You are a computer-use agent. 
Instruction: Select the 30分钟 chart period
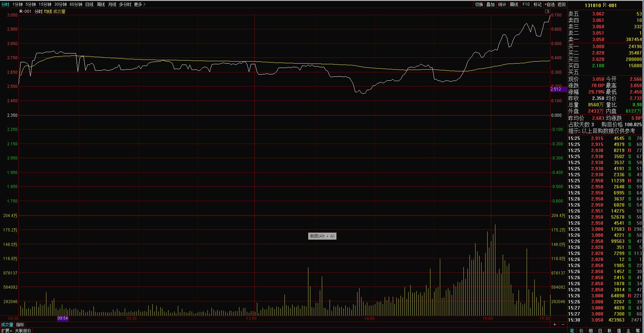point(61,4)
